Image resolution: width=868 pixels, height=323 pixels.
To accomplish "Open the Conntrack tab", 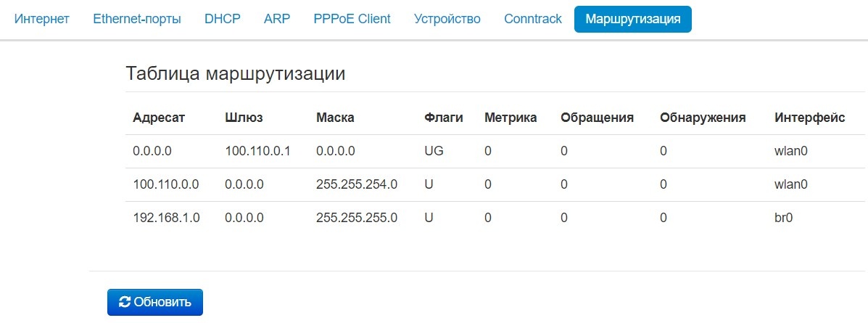I will tap(533, 19).
